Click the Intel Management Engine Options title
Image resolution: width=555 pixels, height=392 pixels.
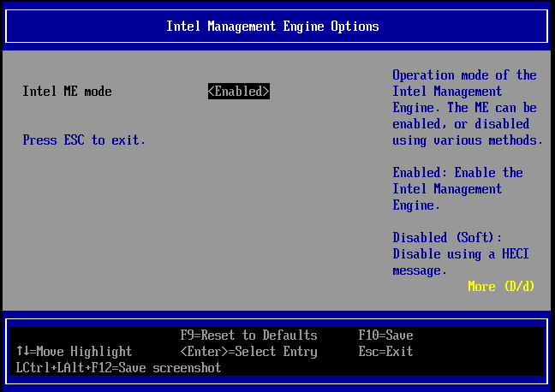[272, 27]
